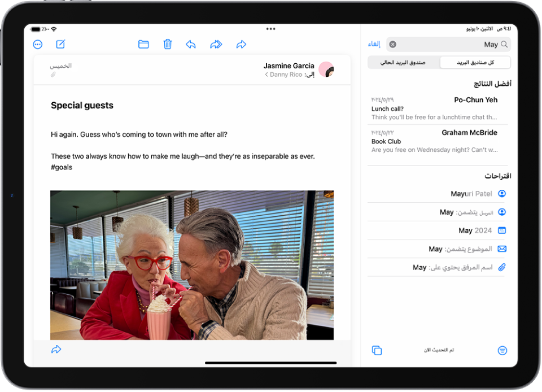Move message with the folder icon
Screen dimensions: 542x392
[x=143, y=44]
